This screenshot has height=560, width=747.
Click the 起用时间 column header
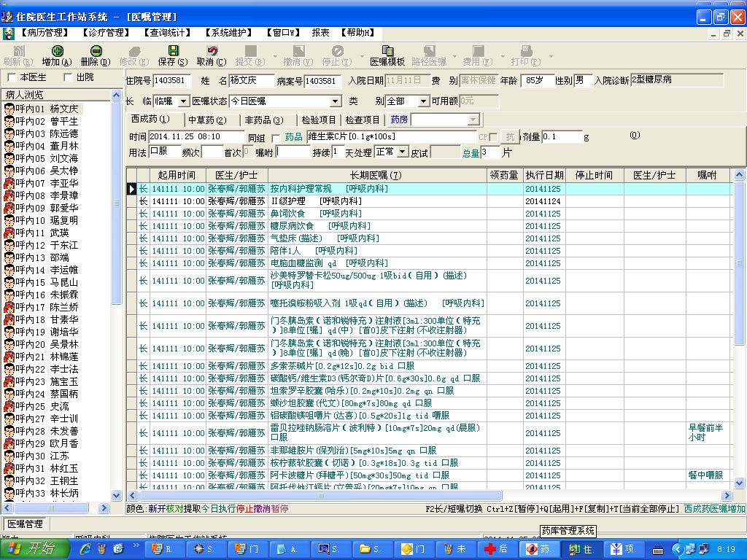pyautogui.click(x=177, y=175)
